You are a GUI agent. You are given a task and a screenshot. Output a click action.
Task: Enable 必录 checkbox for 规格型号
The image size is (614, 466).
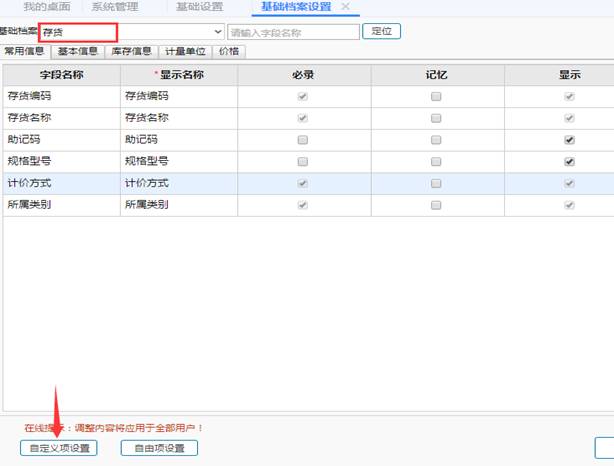tap(303, 162)
